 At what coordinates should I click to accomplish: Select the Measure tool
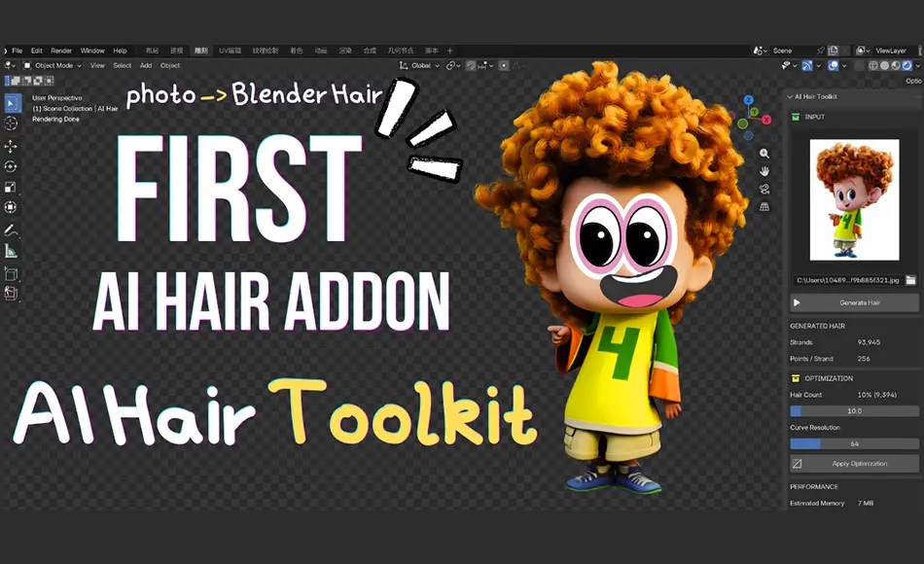(x=11, y=251)
